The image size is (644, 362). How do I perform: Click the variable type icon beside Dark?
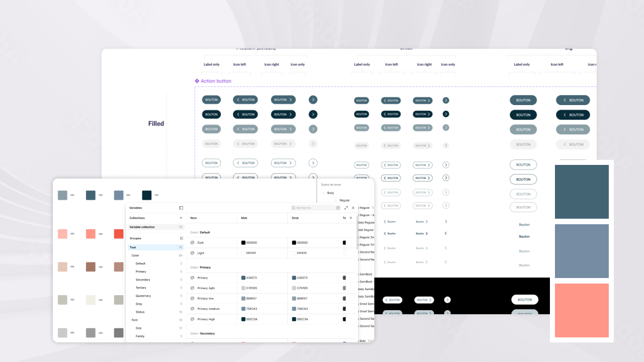193,243
